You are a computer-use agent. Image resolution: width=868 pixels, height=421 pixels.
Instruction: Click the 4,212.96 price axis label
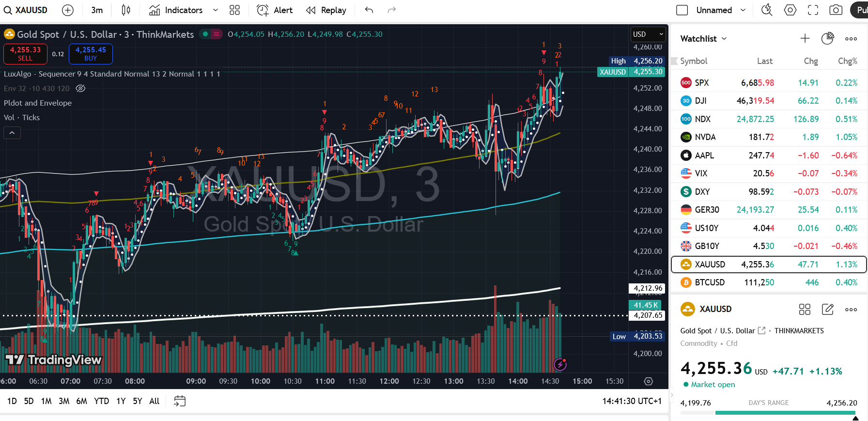pos(648,288)
